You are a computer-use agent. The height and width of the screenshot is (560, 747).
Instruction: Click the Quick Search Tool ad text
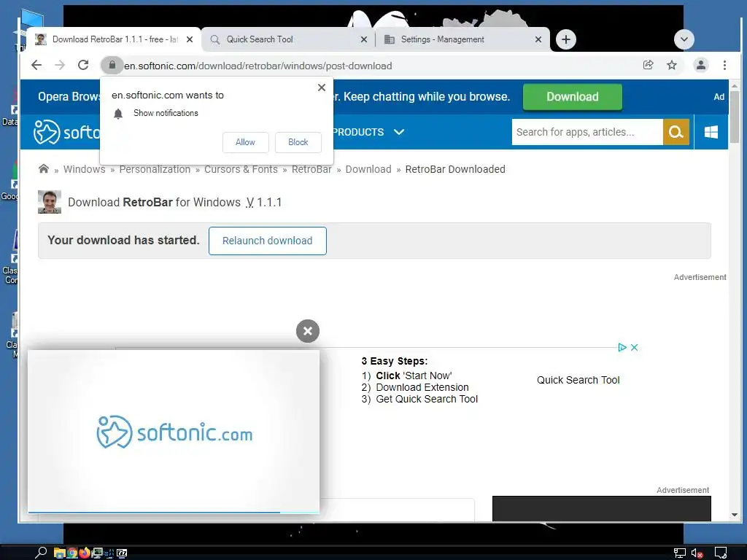578,380
